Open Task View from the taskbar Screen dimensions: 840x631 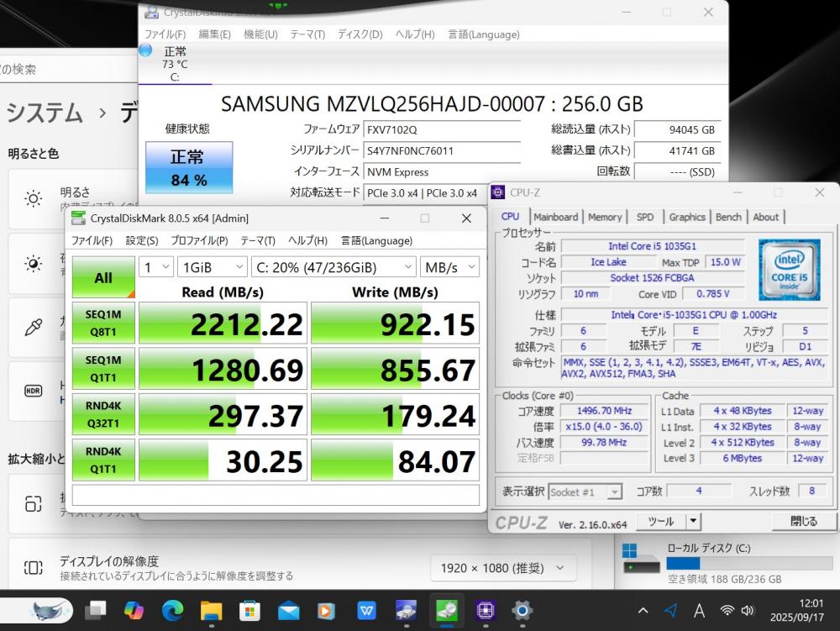(96, 610)
